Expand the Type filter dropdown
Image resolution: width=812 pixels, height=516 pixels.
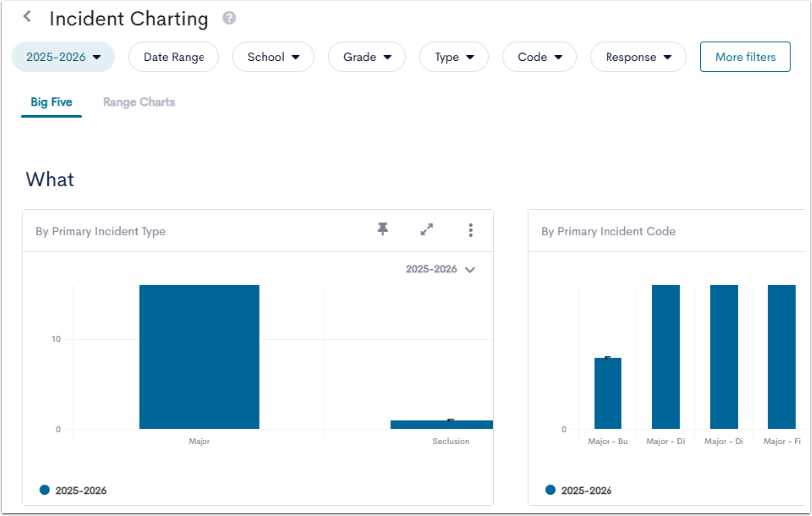tap(454, 57)
